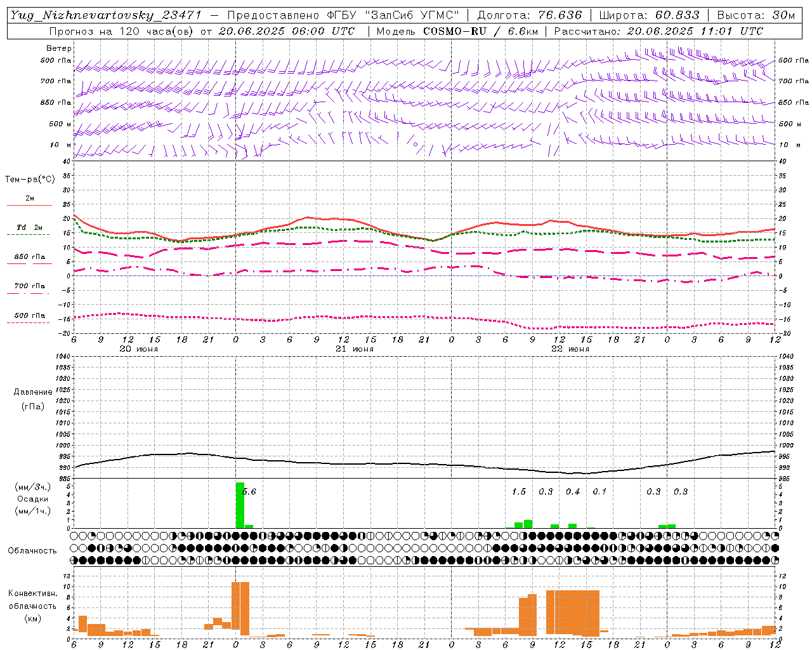Click the 5.6 precipitation amount value
This screenshot has width=812, height=650.
pyautogui.click(x=249, y=492)
